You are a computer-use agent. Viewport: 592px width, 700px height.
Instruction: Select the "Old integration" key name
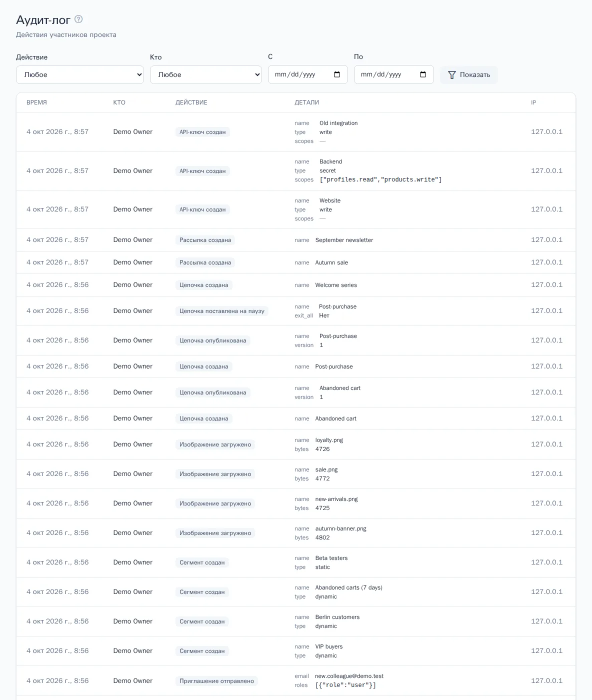(338, 123)
